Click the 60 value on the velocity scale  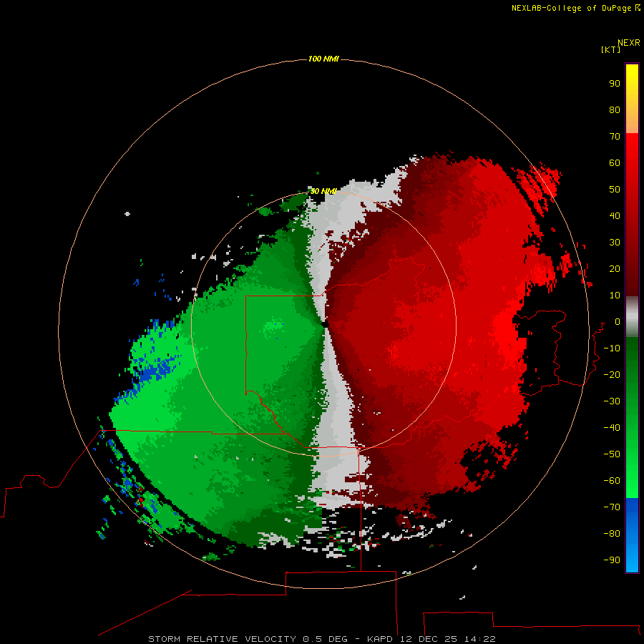[x=615, y=162]
